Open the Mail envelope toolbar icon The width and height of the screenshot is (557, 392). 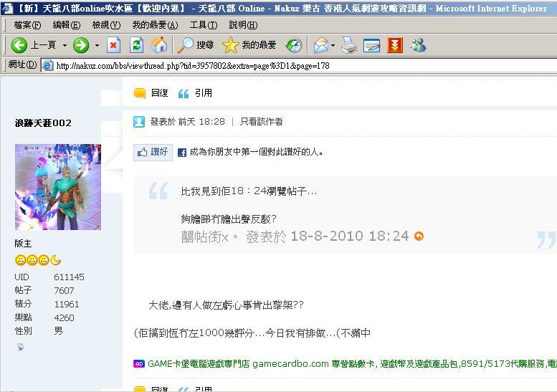click(321, 45)
